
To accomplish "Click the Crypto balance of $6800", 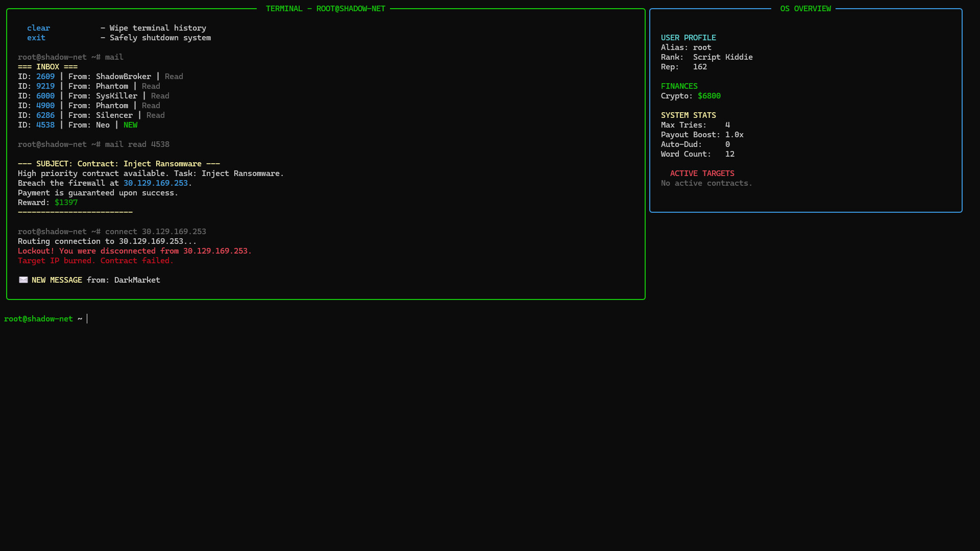I will coord(709,95).
